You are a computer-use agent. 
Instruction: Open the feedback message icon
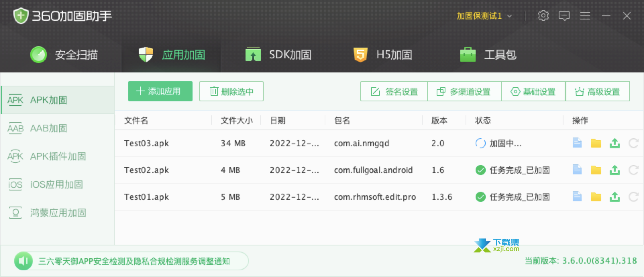564,16
